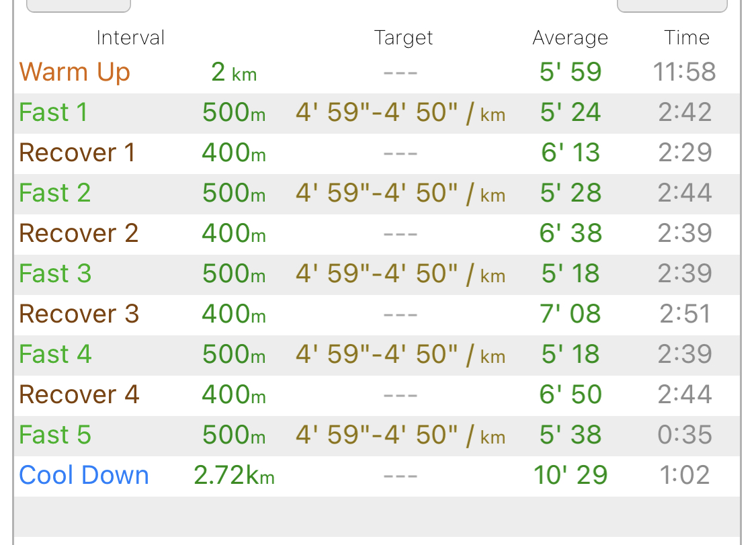Select the Warm Up interval row
The height and width of the screenshot is (545, 756).
377,73
